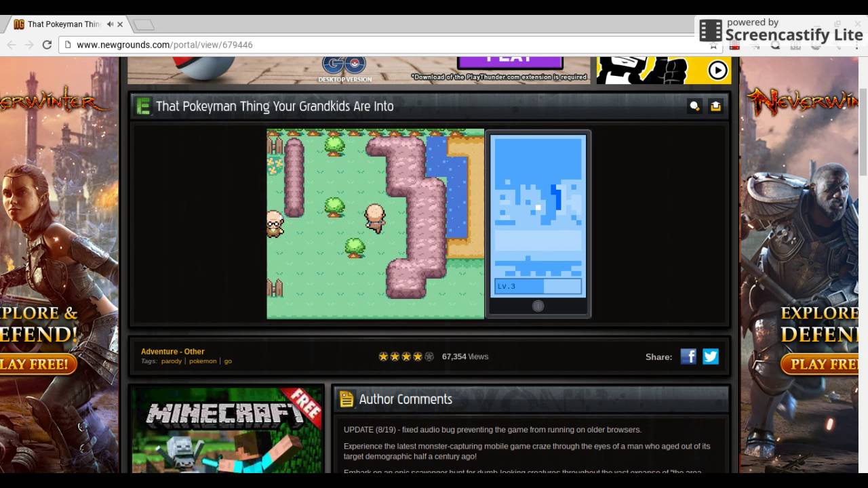868x488 pixels.
Task: Click the Author Comments notepad icon
Action: (x=347, y=399)
